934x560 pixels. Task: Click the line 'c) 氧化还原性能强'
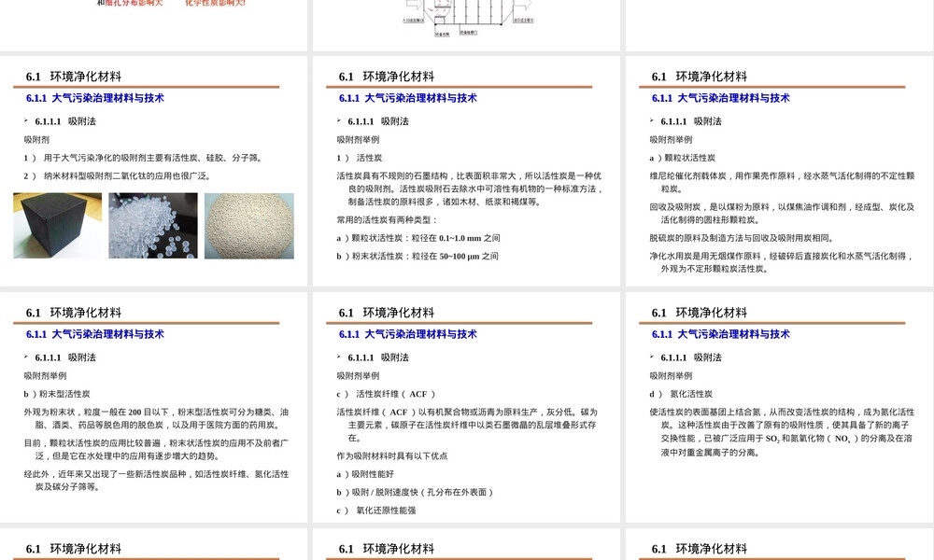pyautogui.click(x=375, y=511)
